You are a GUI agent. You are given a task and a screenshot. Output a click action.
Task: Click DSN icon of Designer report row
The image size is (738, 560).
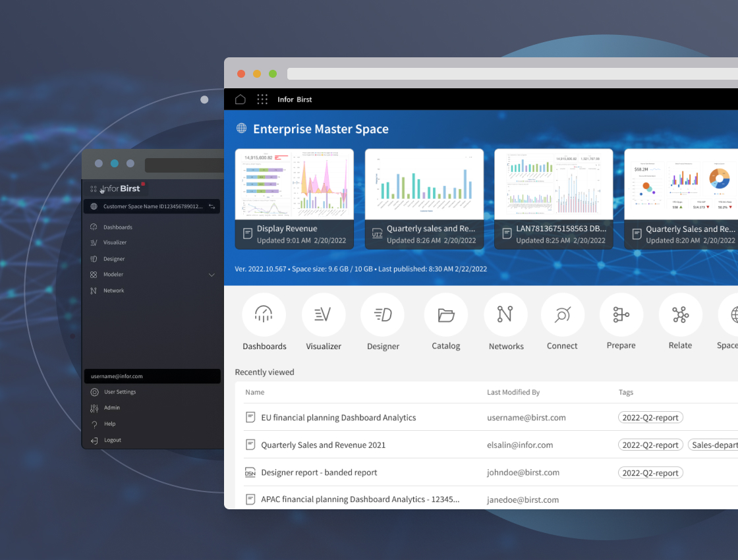250,472
